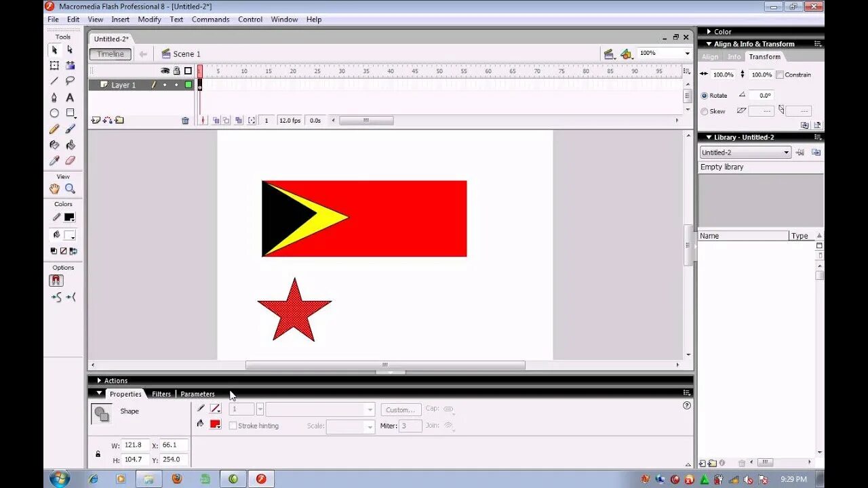868x488 pixels.
Task: Open the red fill color in Properties
Action: (215, 424)
